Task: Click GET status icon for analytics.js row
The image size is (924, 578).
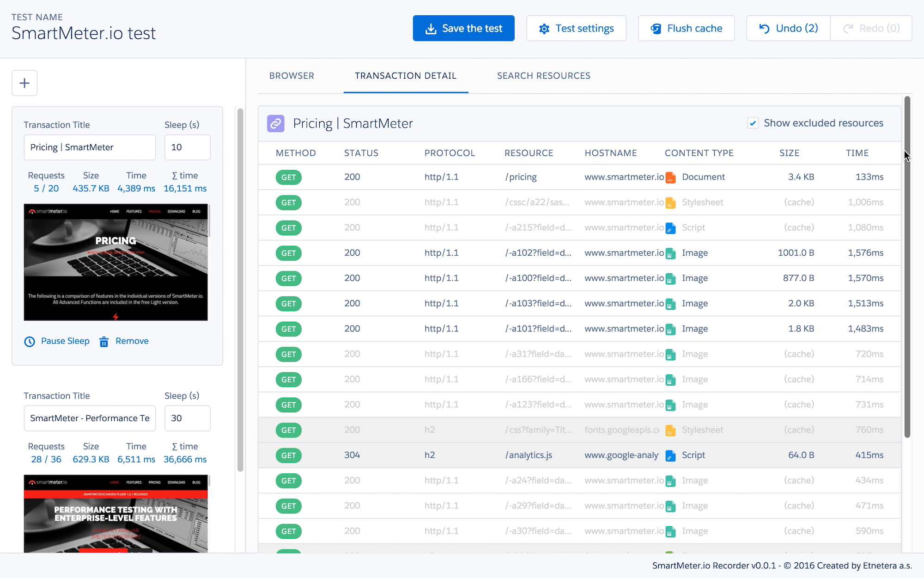Action: 288,455
